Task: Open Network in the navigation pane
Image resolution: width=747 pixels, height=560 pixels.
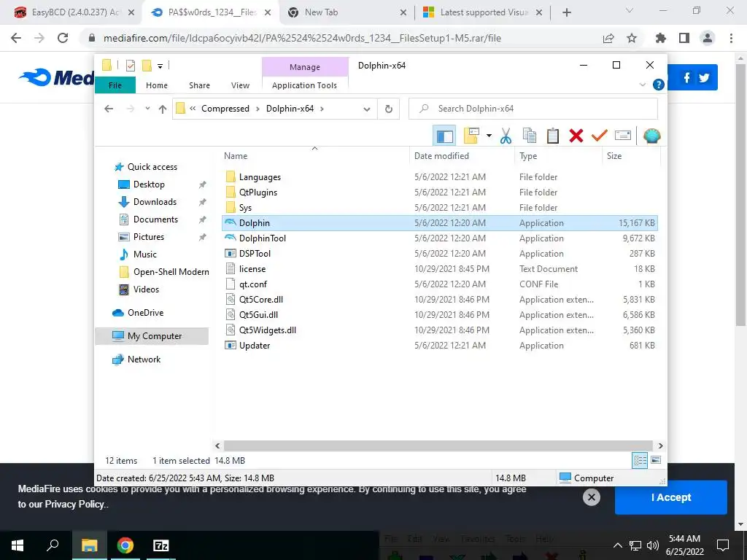Action: pos(144,359)
